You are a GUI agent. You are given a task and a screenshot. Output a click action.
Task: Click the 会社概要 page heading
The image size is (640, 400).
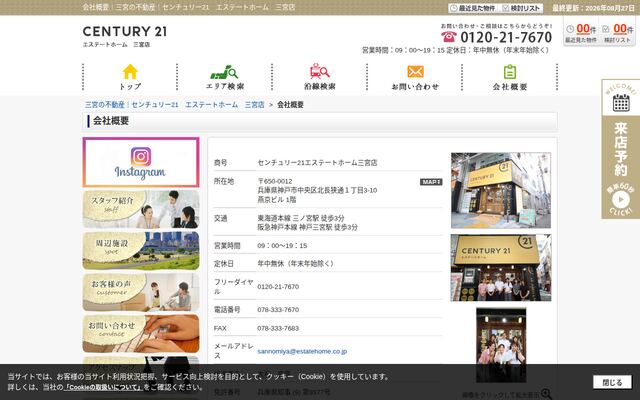pos(111,121)
